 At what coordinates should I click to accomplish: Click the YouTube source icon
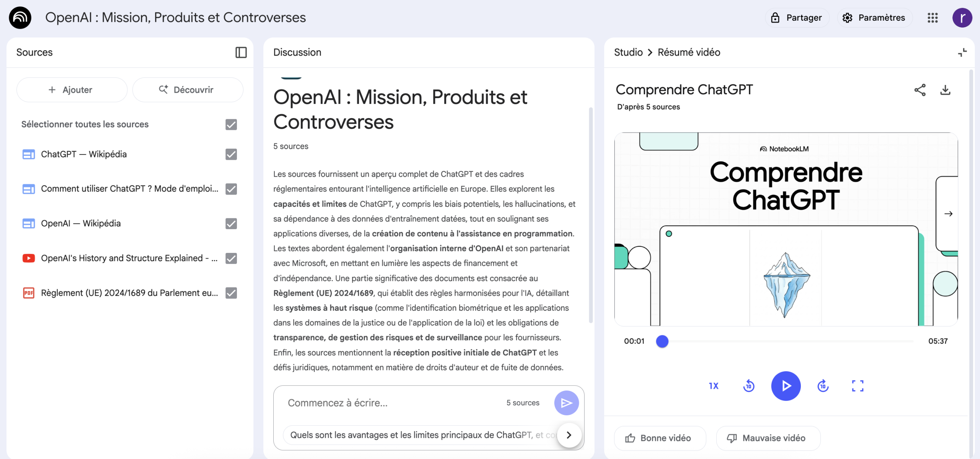(x=29, y=258)
